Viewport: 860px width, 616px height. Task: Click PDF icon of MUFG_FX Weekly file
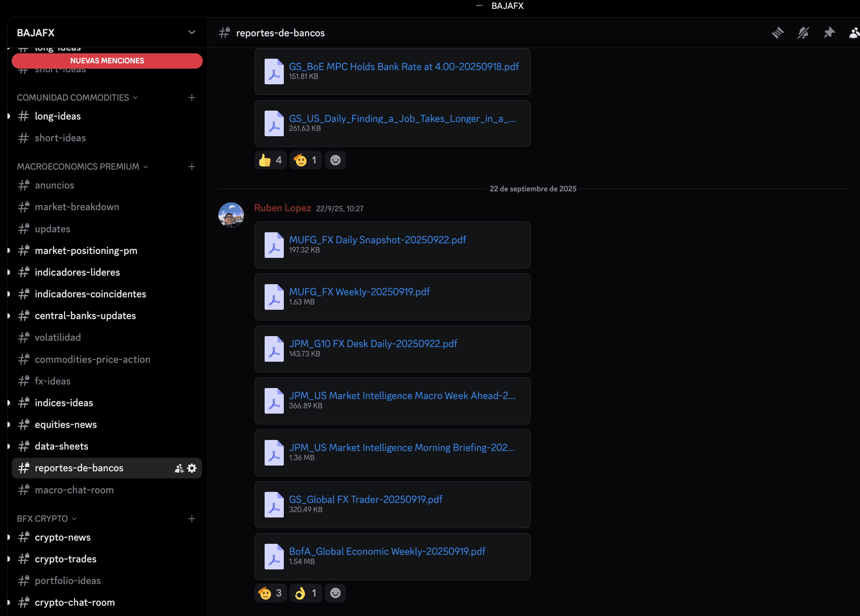pos(274,297)
